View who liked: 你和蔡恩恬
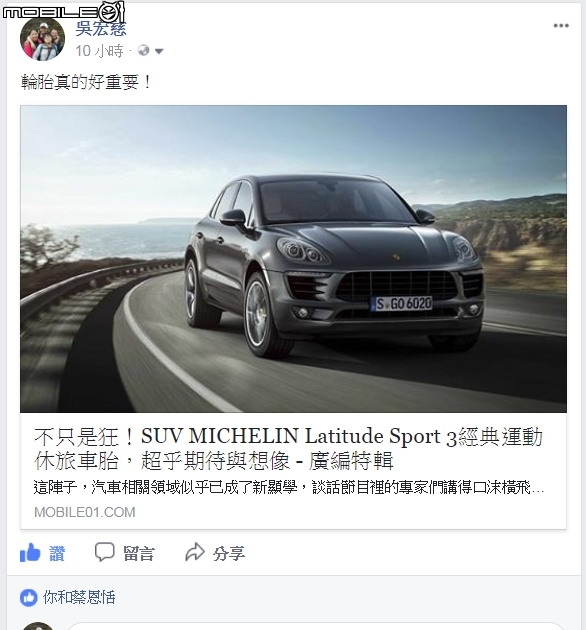This screenshot has width=586, height=630. 79,597
